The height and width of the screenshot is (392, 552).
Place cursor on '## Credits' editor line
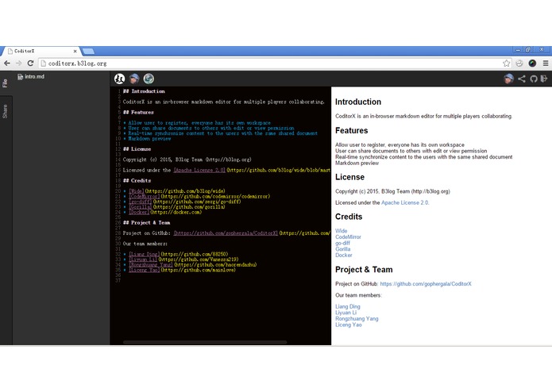click(x=137, y=181)
